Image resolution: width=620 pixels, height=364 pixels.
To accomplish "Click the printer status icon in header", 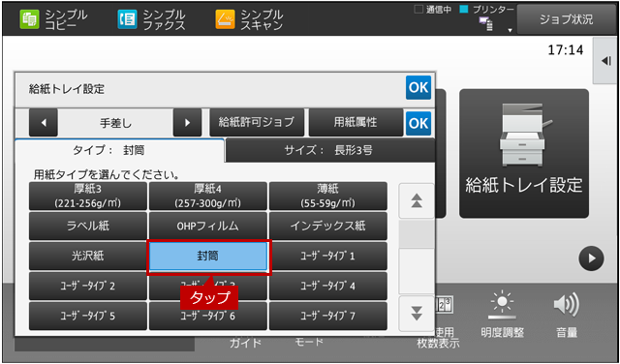I will (x=486, y=24).
